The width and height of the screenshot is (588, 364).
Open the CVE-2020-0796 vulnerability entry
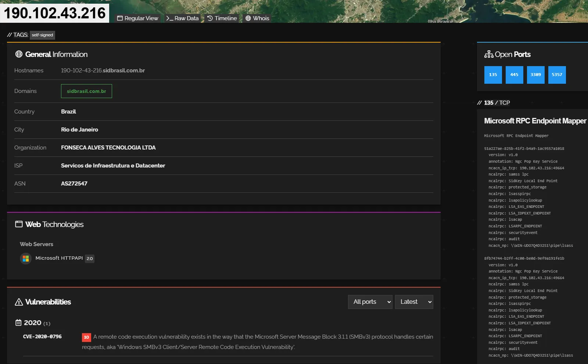[x=42, y=336]
